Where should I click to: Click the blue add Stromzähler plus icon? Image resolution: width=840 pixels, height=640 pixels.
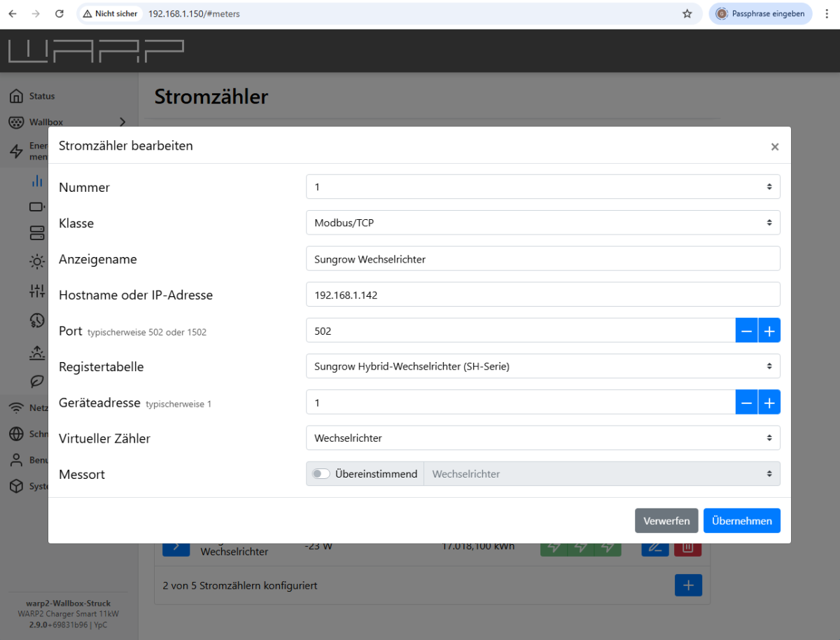coord(688,585)
